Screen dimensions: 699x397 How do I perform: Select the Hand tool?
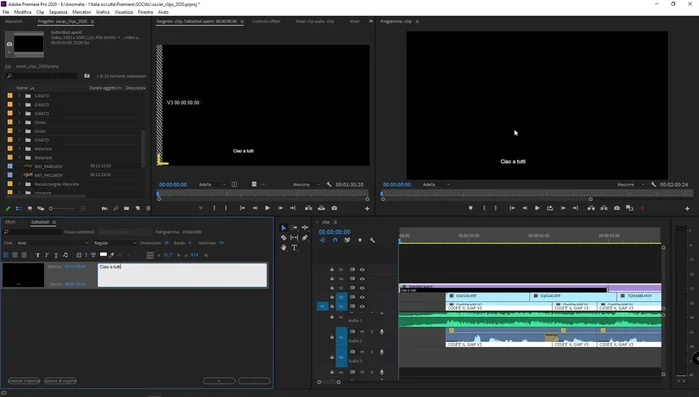(284, 248)
